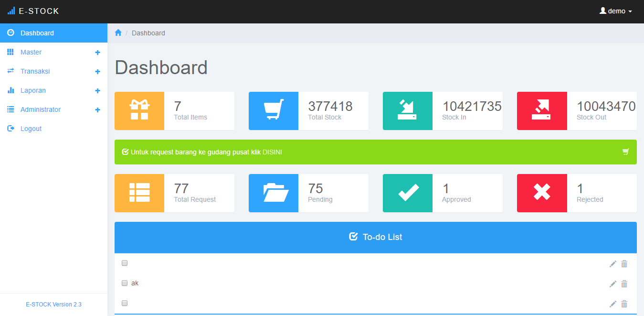Click the gift icon on Total Items card
The image size is (644, 316).
point(139,109)
